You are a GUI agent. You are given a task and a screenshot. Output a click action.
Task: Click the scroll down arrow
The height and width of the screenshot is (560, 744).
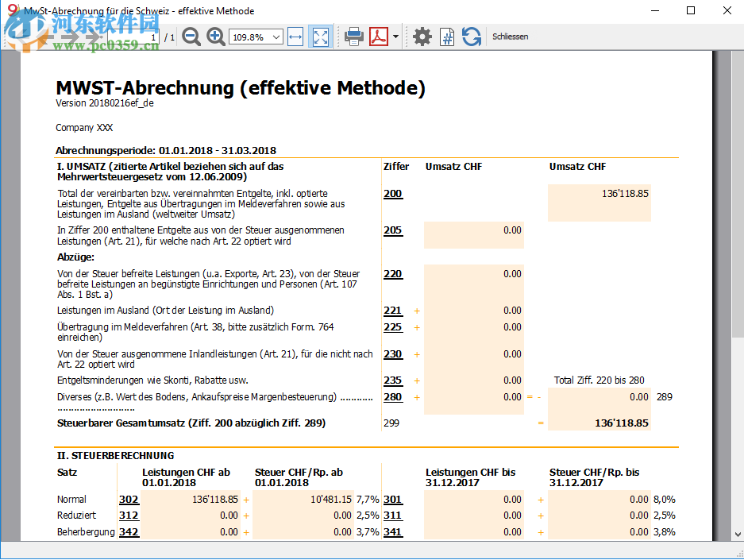click(738, 535)
